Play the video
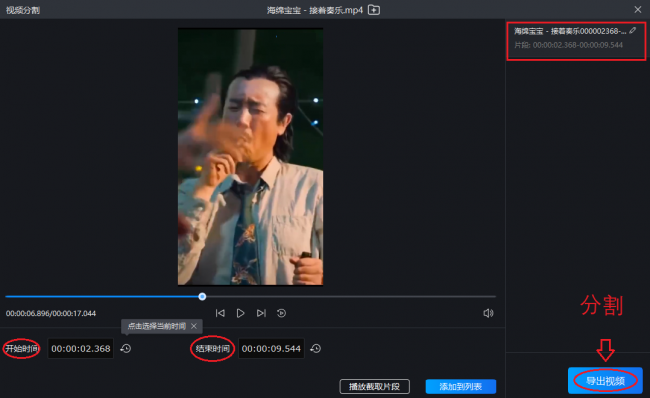 (240, 313)
